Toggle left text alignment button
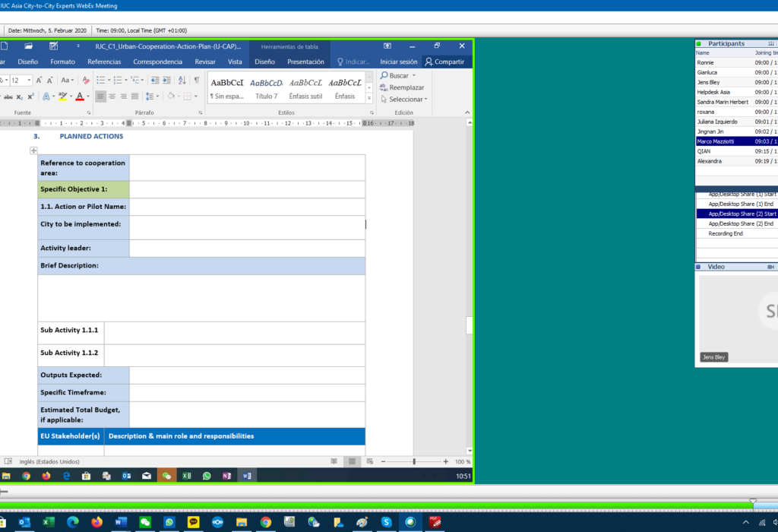Screen dimensions: 778x532 [100, 97]
